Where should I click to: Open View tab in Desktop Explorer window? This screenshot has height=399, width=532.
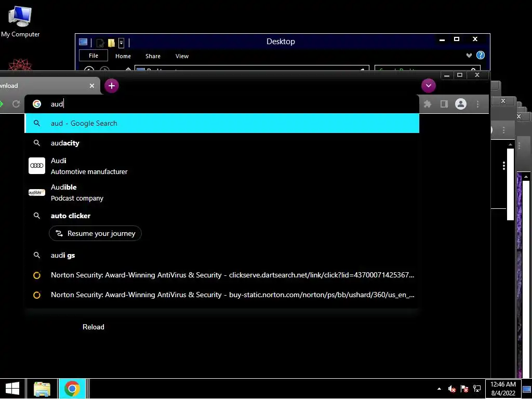coord(182,56)
